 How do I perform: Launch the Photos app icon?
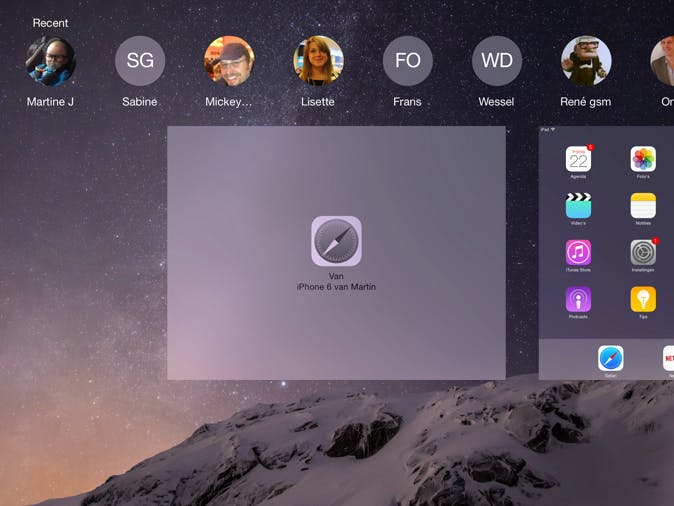643,159
